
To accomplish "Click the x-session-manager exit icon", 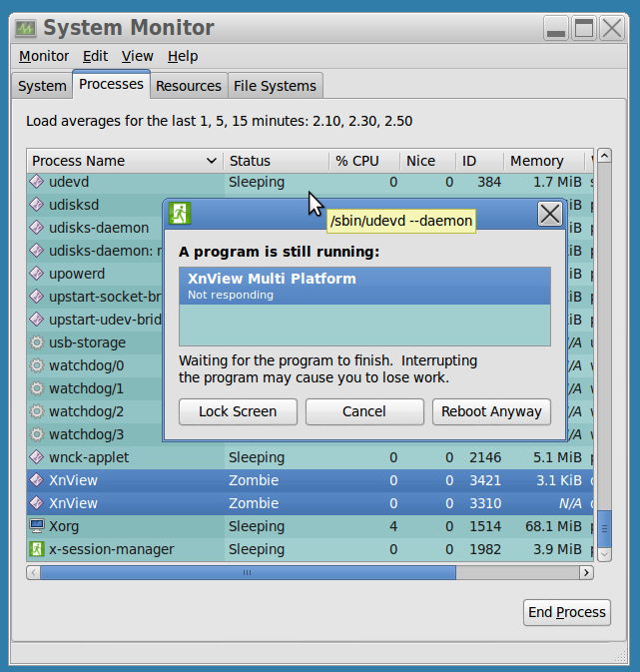I will click(36, 549).
